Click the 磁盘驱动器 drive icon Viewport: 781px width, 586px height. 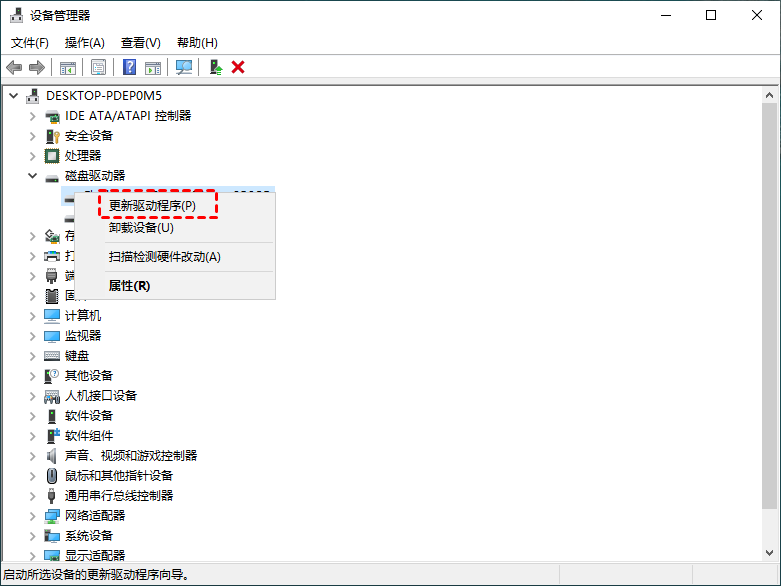pyautogui.click(x=52, y=177)
